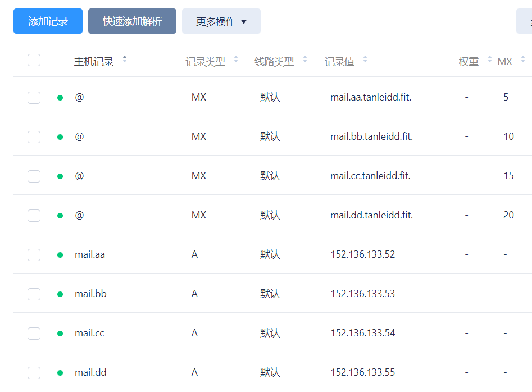Select record value mail.aa.tanleidd.fit.

pos(371,97)
